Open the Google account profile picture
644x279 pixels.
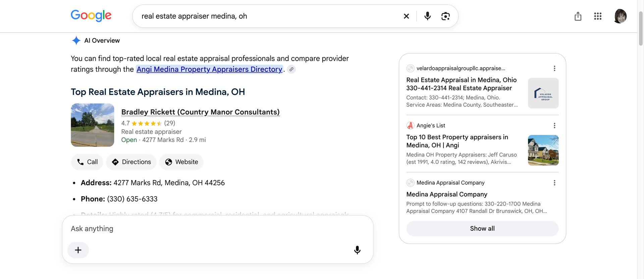(620, 16)
